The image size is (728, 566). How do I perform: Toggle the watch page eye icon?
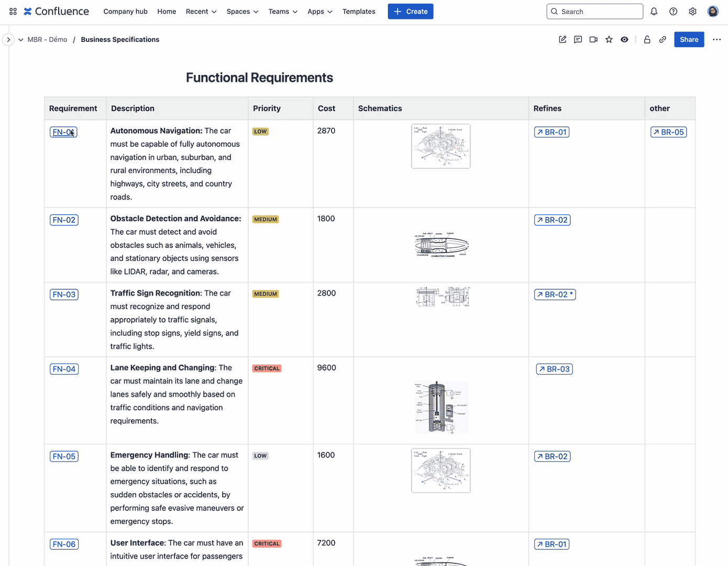pos(624,39)
